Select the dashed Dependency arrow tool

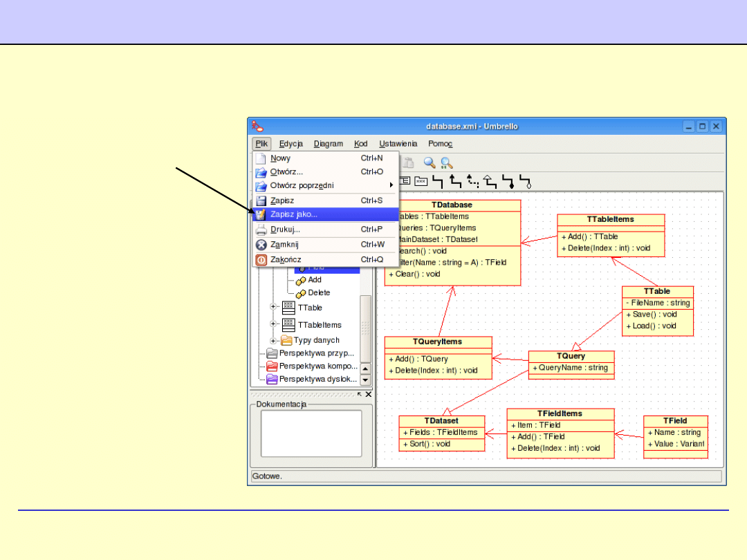tap(473, 182)
